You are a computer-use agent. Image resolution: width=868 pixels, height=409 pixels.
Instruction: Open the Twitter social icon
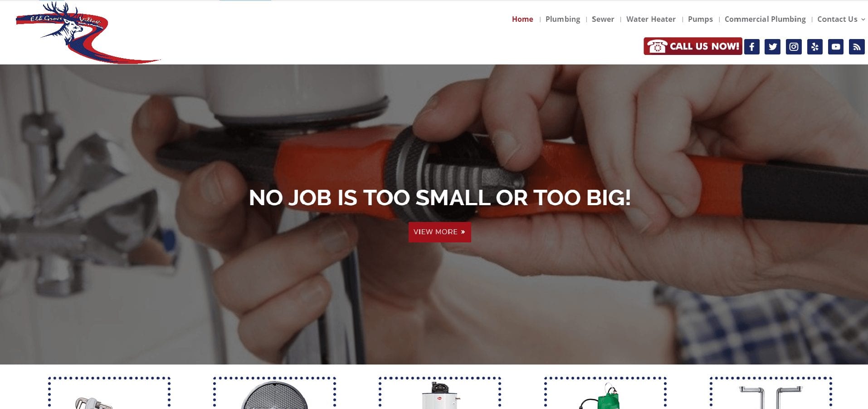(x=772, y=46)
